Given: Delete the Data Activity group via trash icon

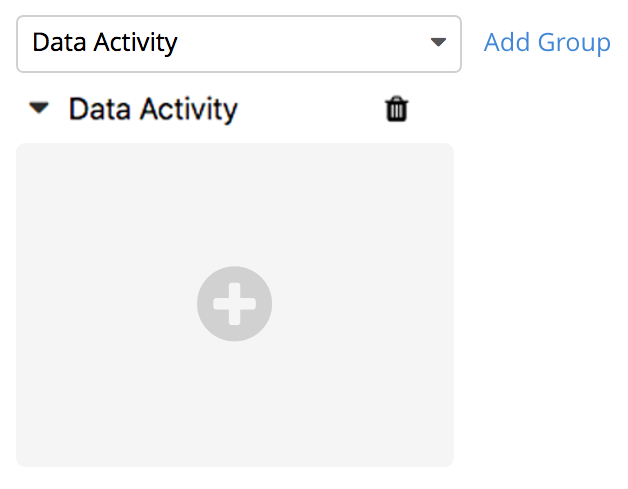Looking at the screenshot, I should pos(396,109).
